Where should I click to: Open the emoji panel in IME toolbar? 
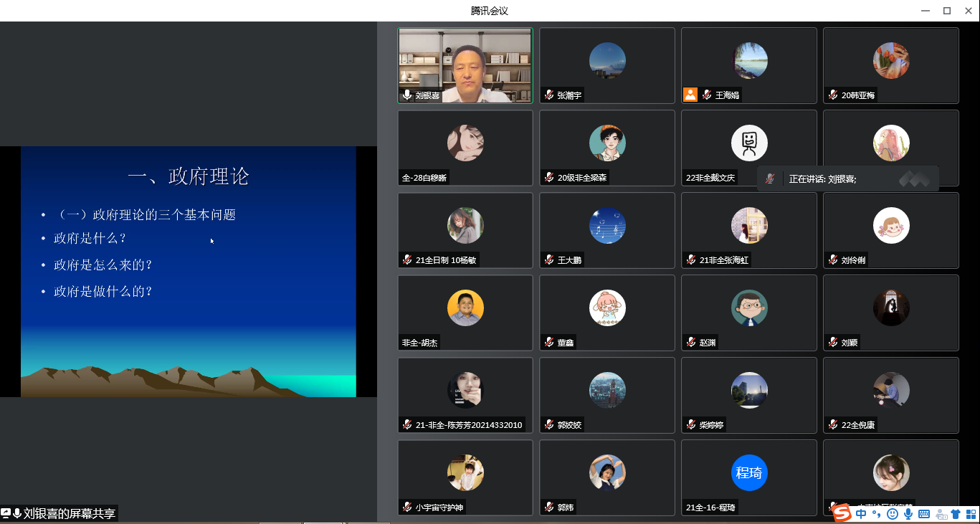pos(892,514)
